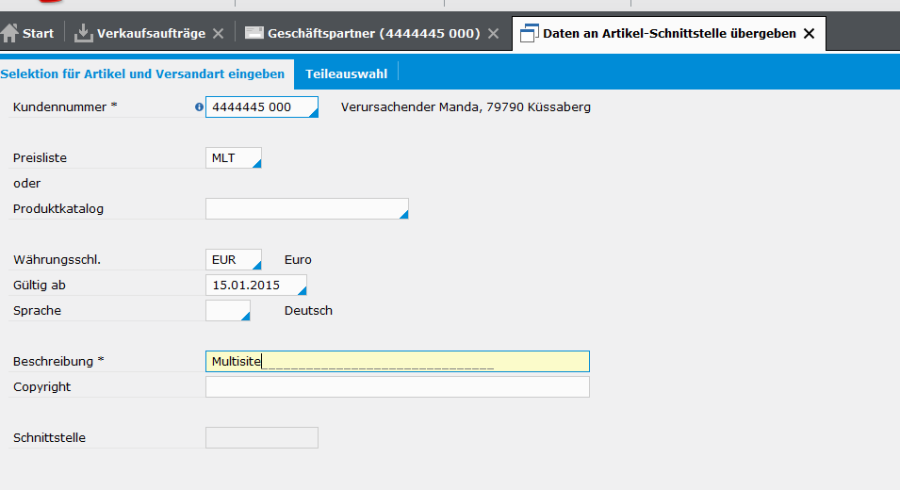Screen dimensions: 900x490
Task: Click the Geschäftspartner card icon
Action: (254, 33)
